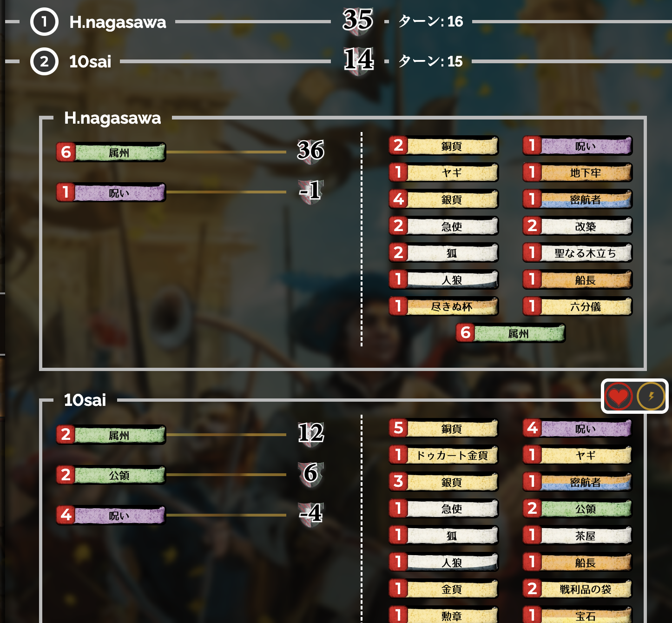672x623 pixels.
Task: Click the H.nagasawa name in the top ranking
Action: pyautogui.click(x=118, y=22)
